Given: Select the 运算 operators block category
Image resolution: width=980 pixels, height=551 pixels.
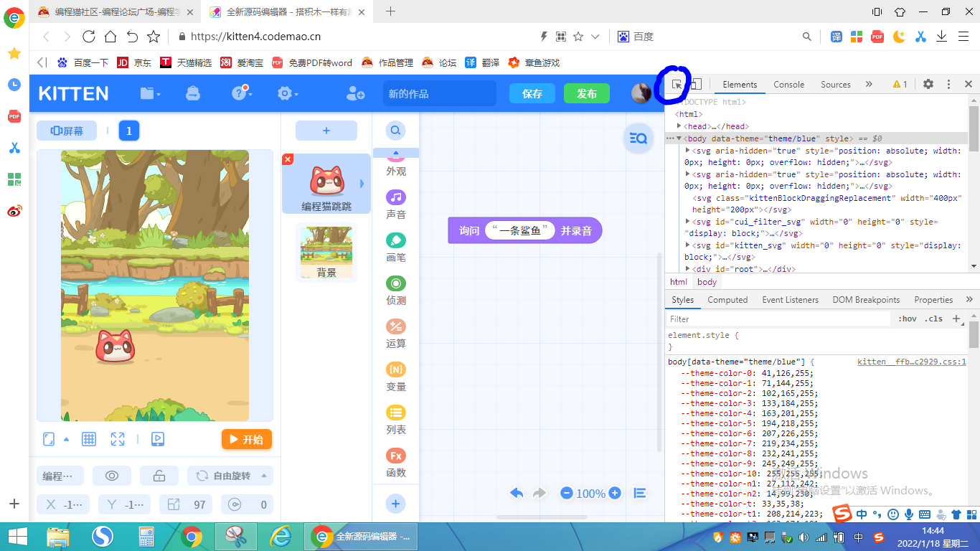Looking at the screenshot, I should 396,334.
